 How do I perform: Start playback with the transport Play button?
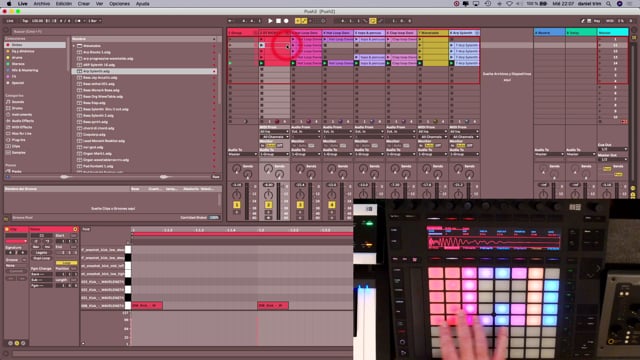tap(270, 20)
